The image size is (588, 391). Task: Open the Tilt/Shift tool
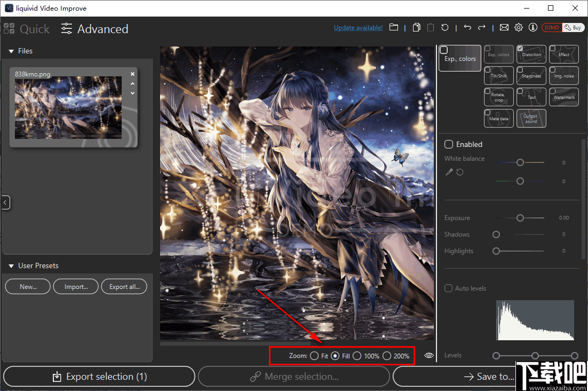(x=498, y=75)
